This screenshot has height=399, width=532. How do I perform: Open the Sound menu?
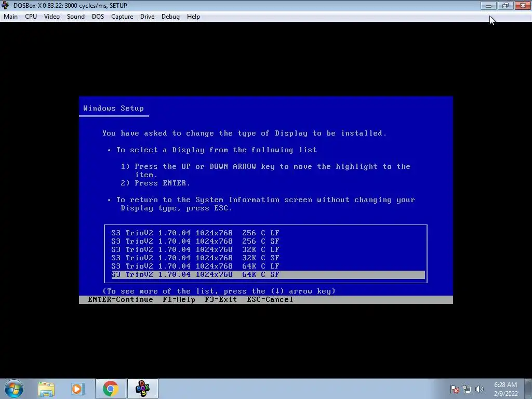(76, 17)
